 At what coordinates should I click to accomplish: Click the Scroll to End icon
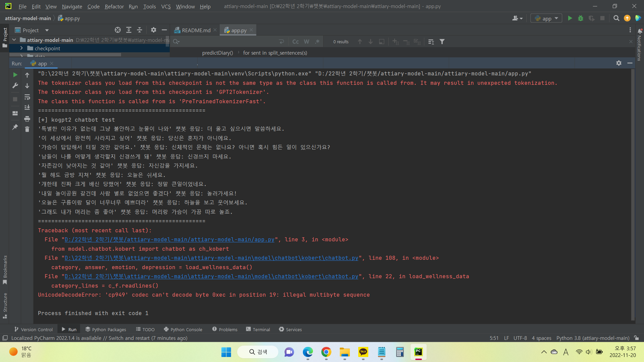[27, 108]
